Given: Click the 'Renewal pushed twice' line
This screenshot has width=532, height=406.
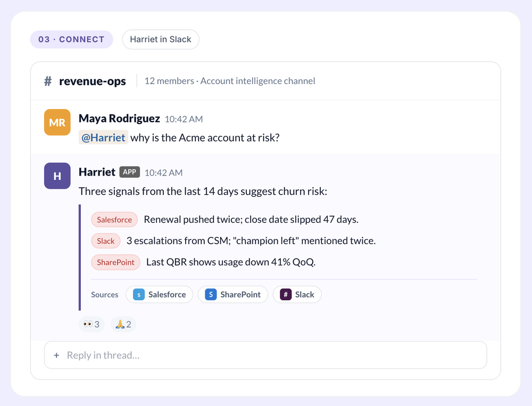Looking at the screenshot, I should 251,220.
